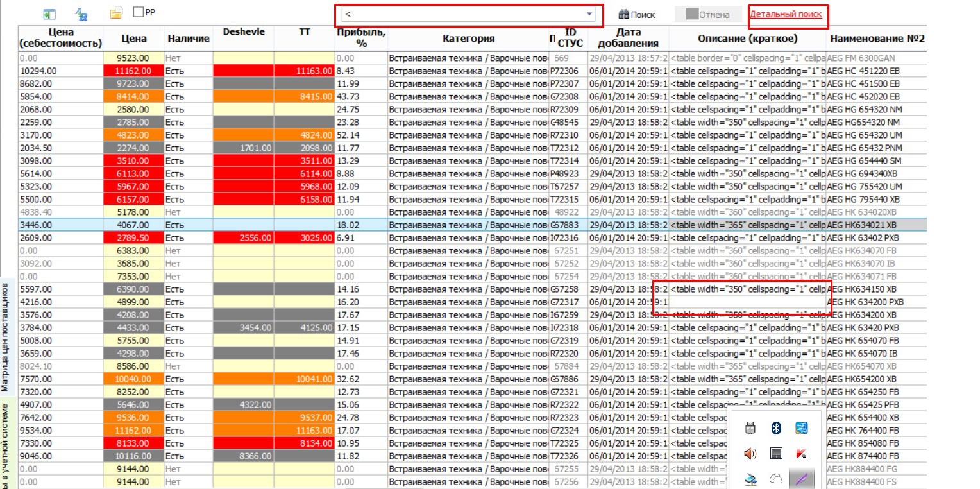The image size is (980, 489).
Task: Open the Bluetooth tray icon
Action: [x=775, y=427]
